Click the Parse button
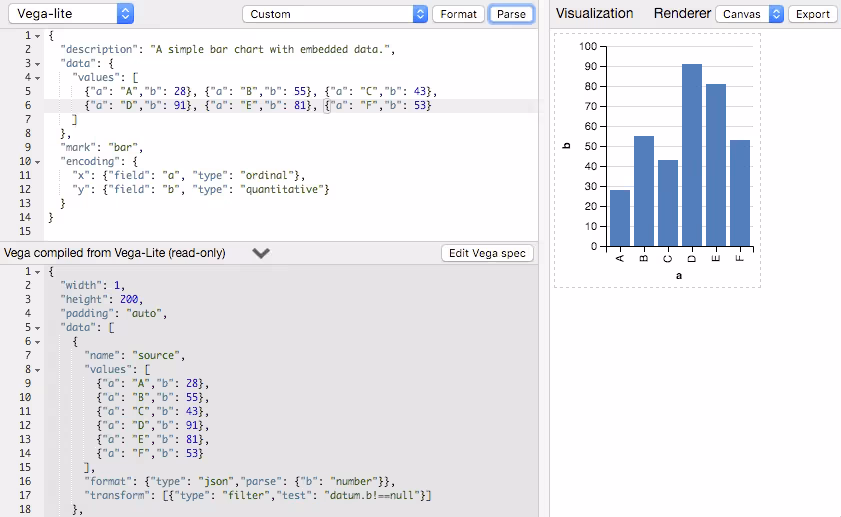This screenshot has height=517, width=841. click(511, 14)
